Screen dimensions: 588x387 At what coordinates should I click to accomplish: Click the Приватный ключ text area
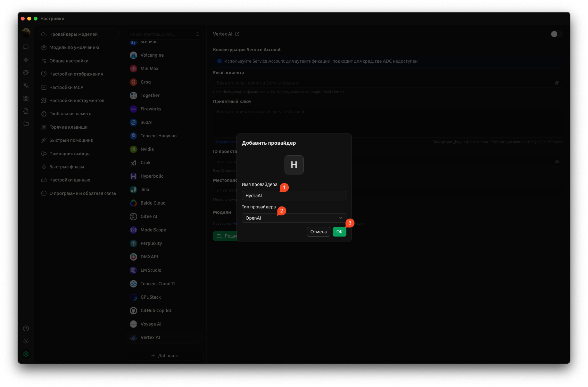(x=388, y=122)
